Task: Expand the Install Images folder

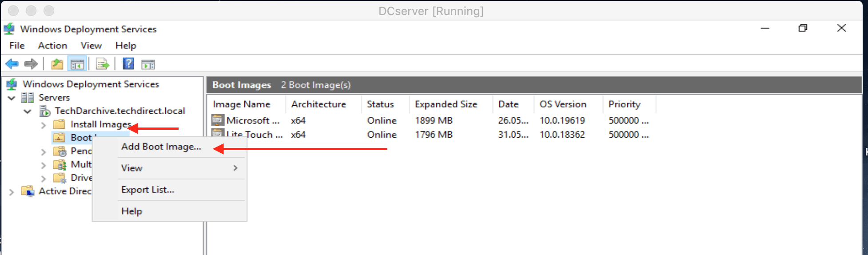Action: (x=43, y=125)
